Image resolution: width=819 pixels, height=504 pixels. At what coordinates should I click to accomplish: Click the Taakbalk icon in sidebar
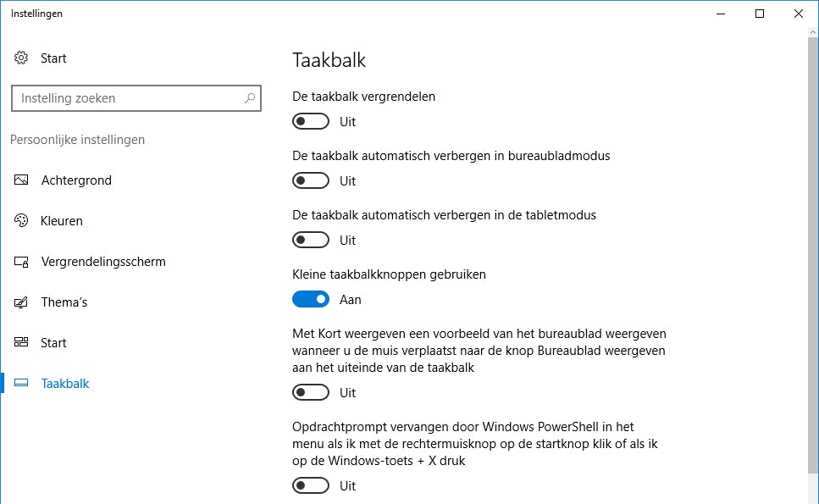[x=22, y=384]
